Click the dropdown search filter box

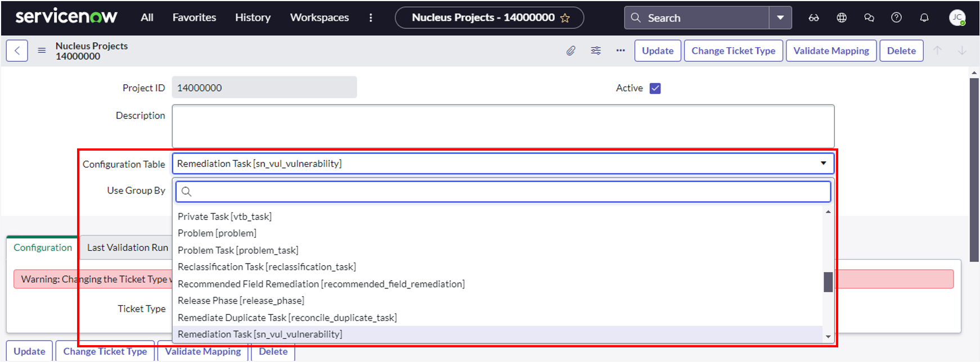click(x=503, y=192)
